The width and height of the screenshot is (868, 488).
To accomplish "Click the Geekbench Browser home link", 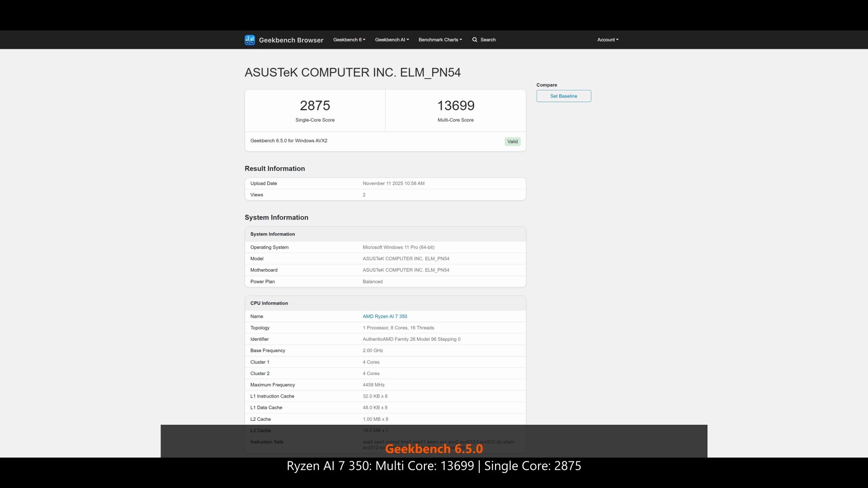I will 291,40.
